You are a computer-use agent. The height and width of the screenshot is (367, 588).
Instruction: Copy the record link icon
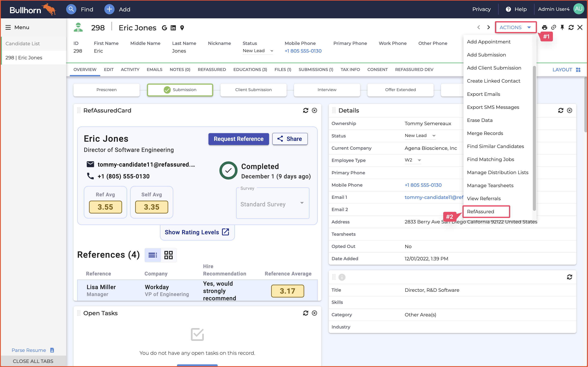click(553, 27)
